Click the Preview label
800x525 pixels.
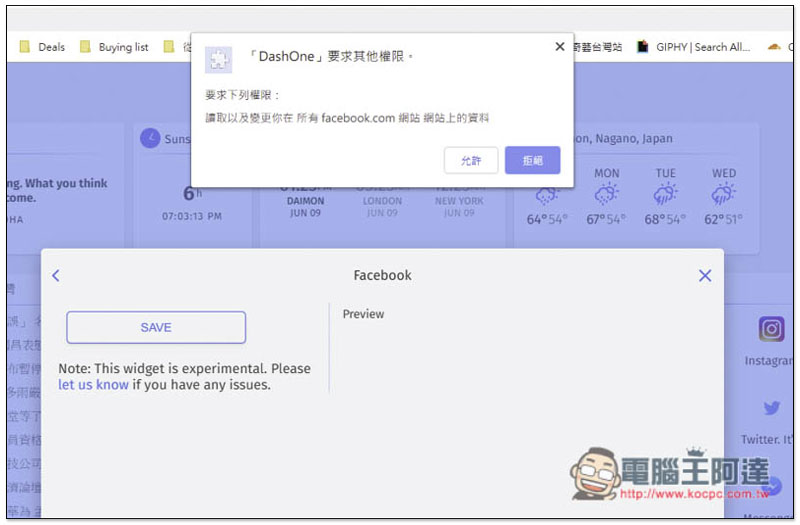[363, 314]
